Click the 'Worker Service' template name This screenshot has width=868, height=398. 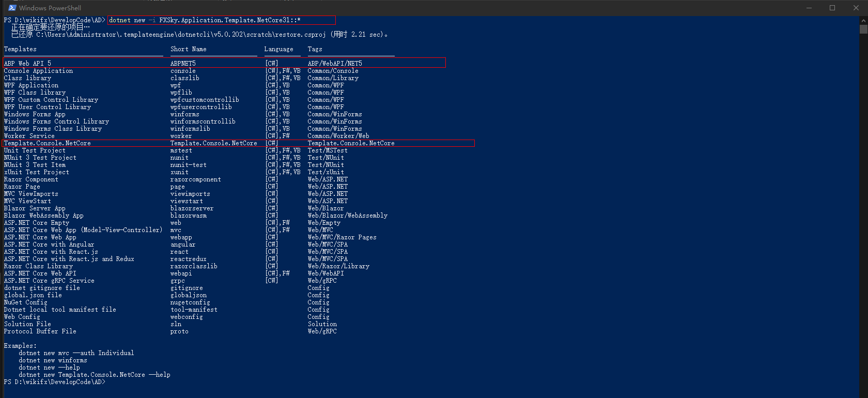click(29, 136)
